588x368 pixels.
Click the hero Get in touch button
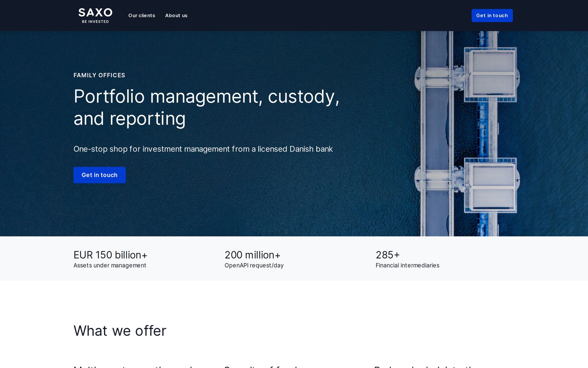(100, 175)
